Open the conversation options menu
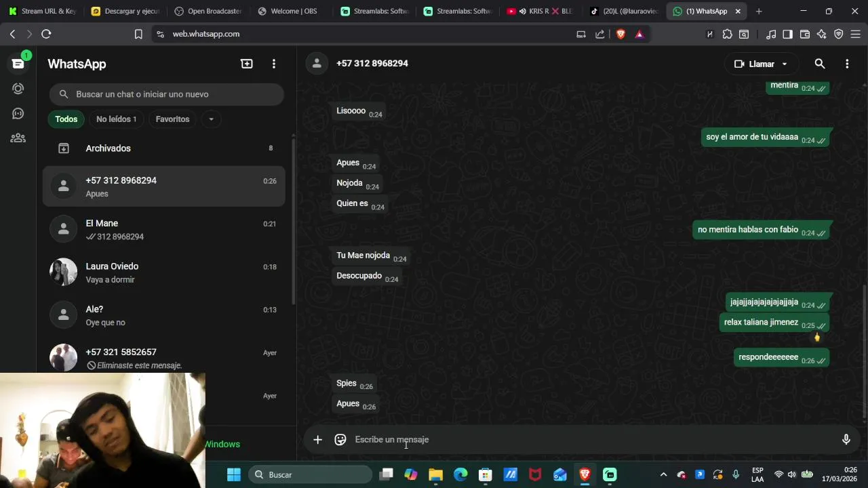 [x=847, y=64]
